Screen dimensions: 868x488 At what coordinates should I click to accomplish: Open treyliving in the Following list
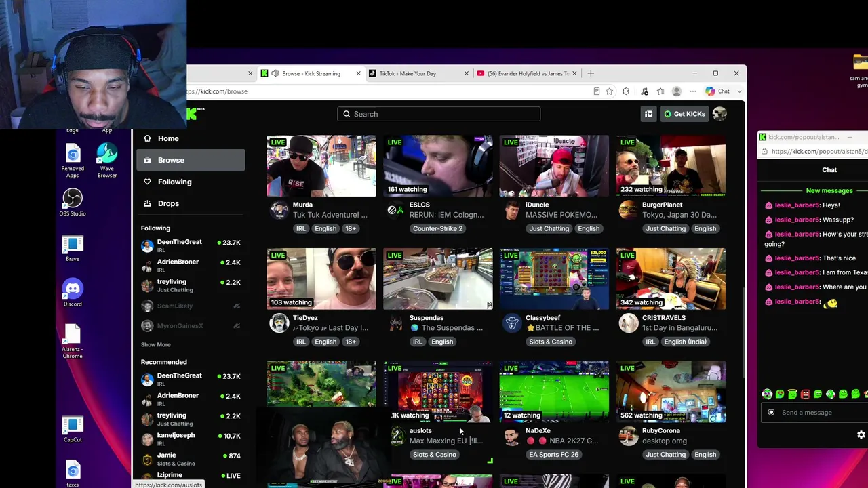(x=191, y=285)
